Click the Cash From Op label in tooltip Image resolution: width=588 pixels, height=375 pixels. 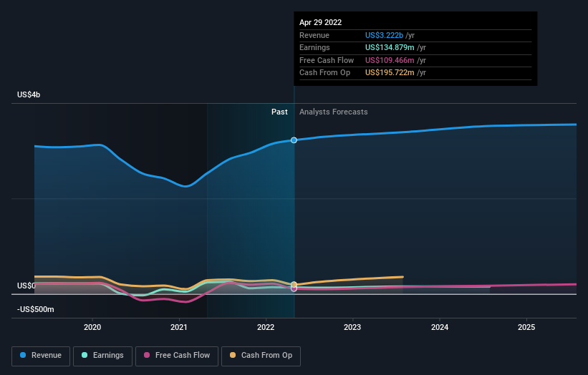324,73
